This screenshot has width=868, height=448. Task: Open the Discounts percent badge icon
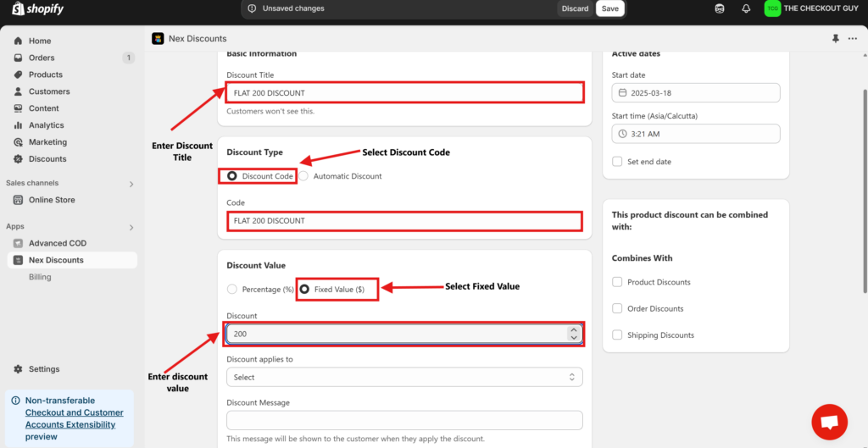19,158
